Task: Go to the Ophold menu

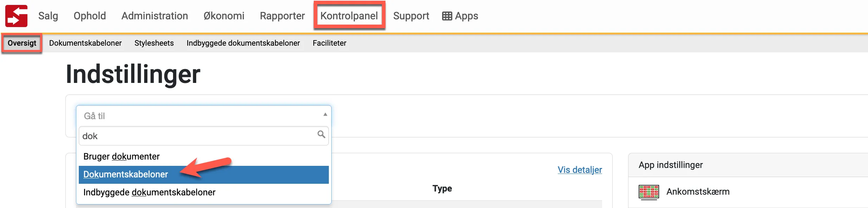Action: [x=90, y=16]
